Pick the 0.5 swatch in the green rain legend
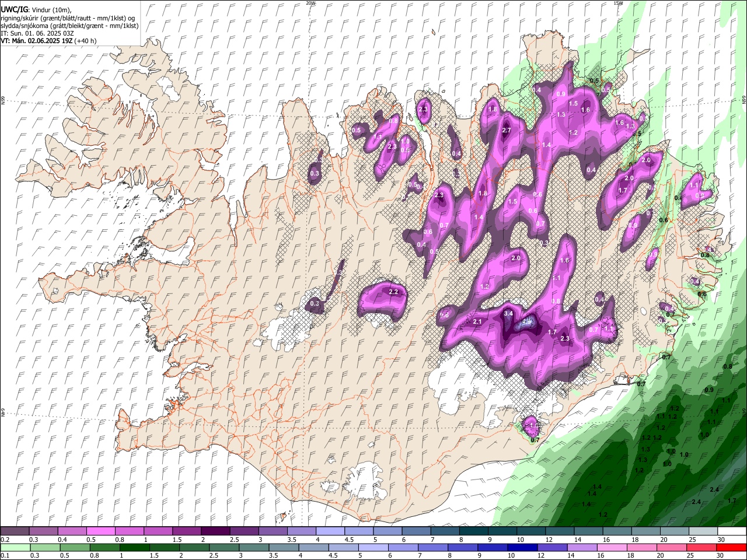Viewport: 747px width, 560px height. [75, 547]
